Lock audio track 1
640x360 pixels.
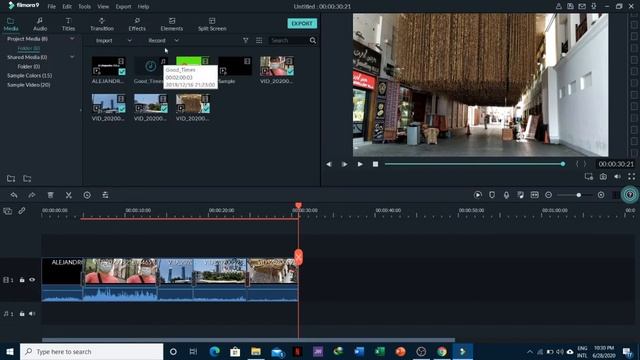point(22,314)
